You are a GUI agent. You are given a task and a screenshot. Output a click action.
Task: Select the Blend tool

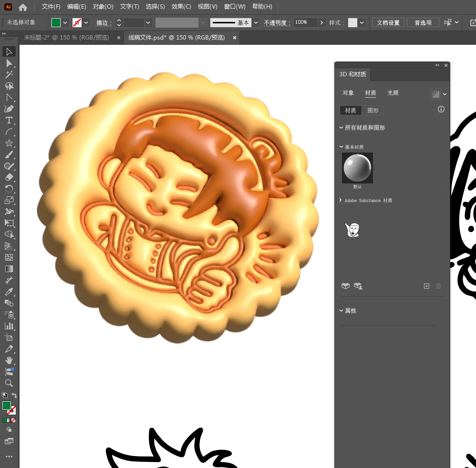click(9, 303)
